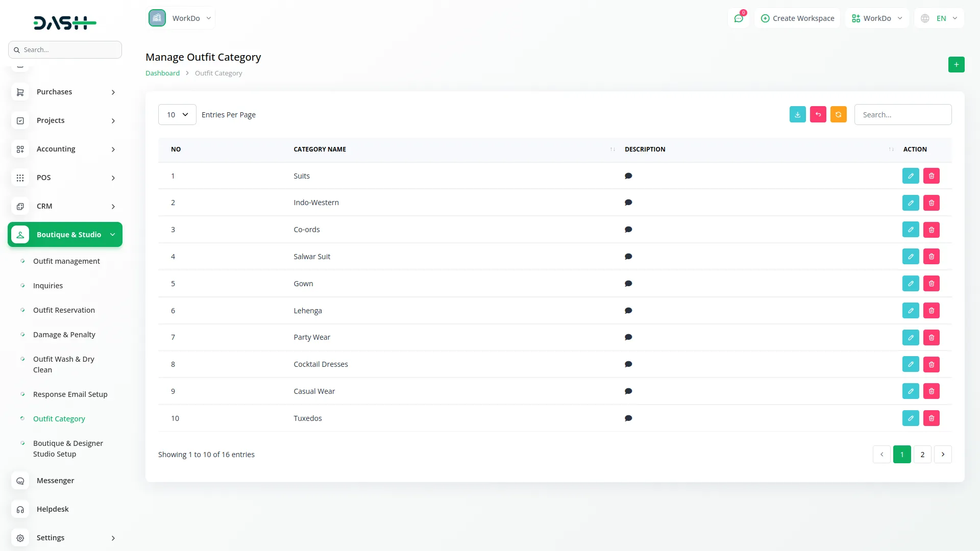The image size is (980, 551).
Task: Click the orange refresh icon
Action: pos(838,115)
